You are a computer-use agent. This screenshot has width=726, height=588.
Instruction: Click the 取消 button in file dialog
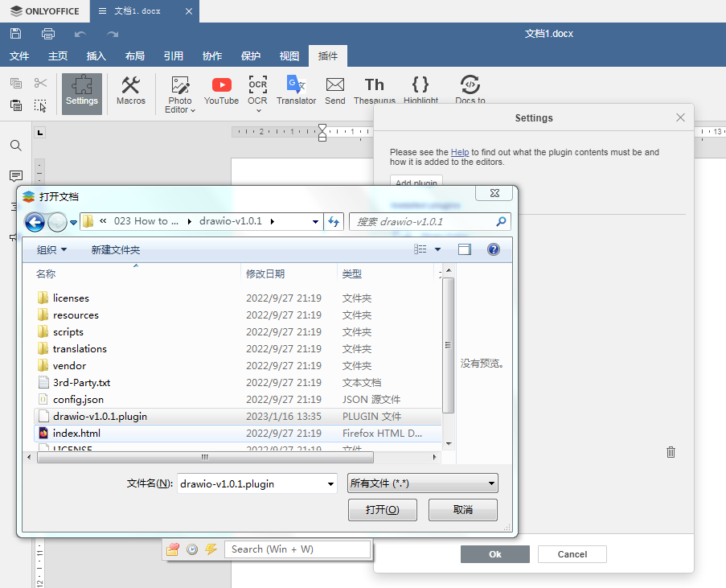coord(463,510)
